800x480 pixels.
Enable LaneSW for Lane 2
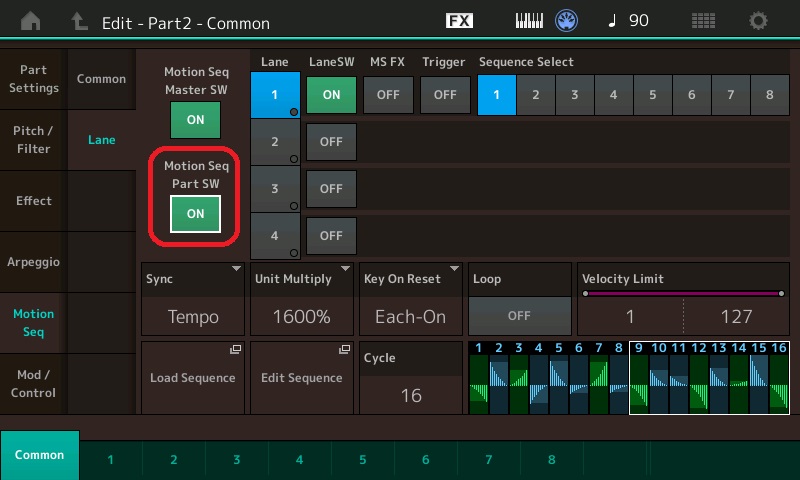[x=331, y=142]
